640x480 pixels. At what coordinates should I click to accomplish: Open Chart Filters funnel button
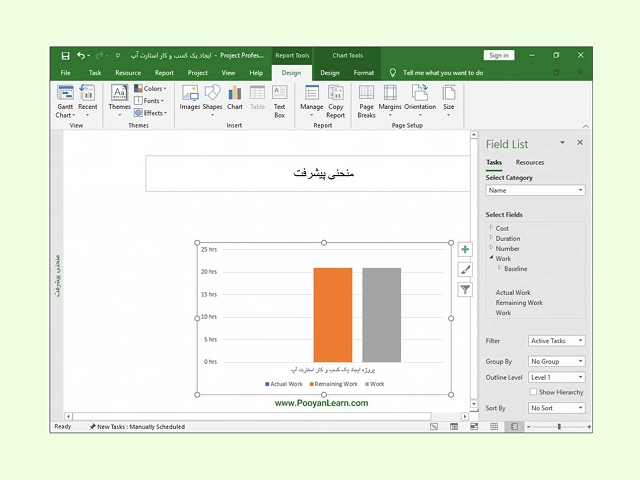coord(465,289)
